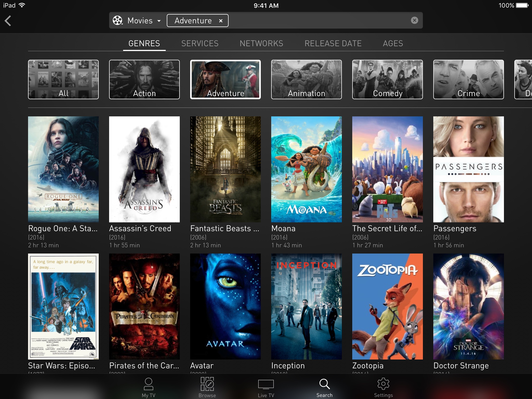Switch to the SERVICES tab
The width and height of the screenshot is (532, 399).
click(200, 43)
